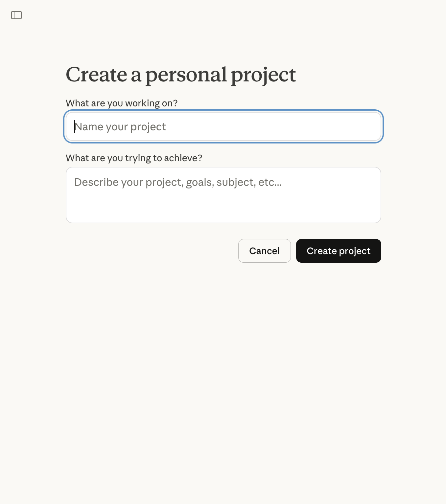Image resolution: width=446 pixels, height=504 pixels.
Task: Dismiss the form via Cancel
Action: point(264,251)
